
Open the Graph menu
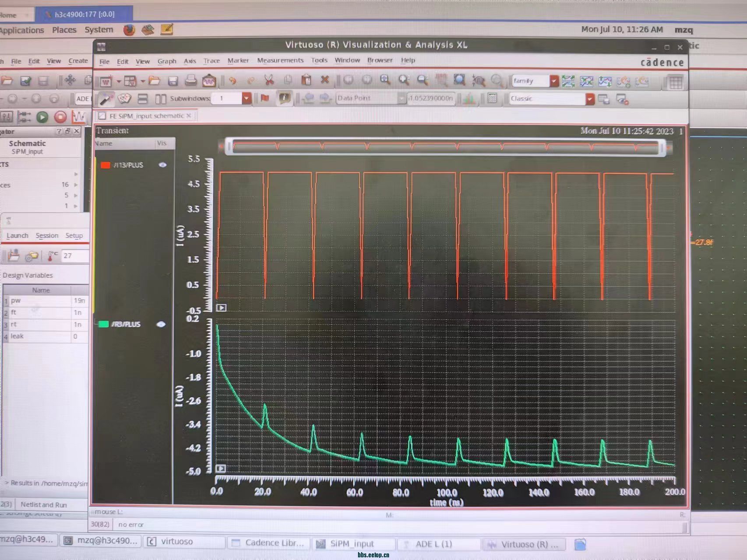click(x=167, y=61)
